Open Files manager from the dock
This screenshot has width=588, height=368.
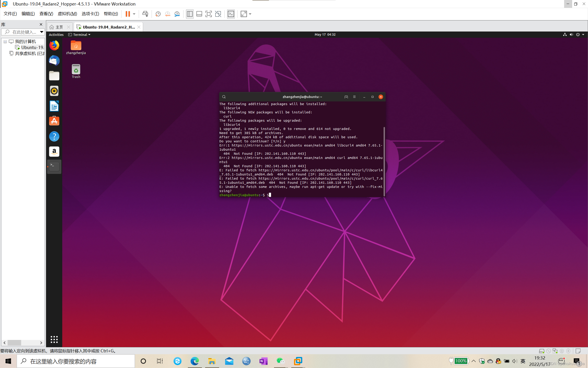click(54, 76)
